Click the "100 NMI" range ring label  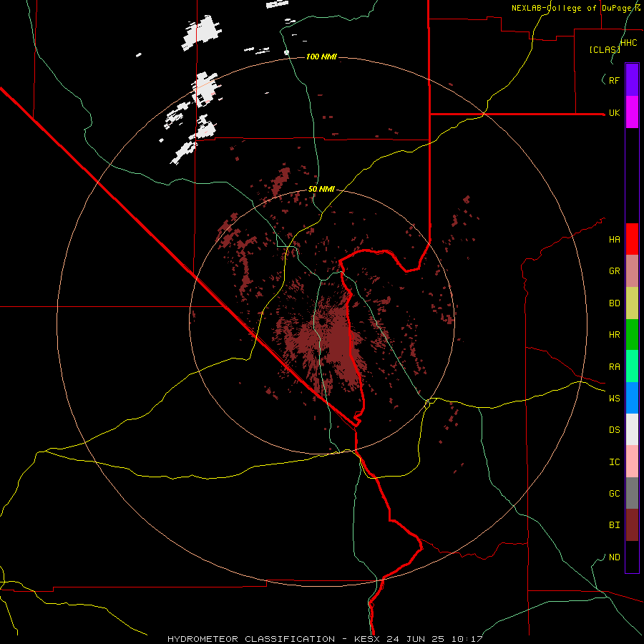point(321,57)
